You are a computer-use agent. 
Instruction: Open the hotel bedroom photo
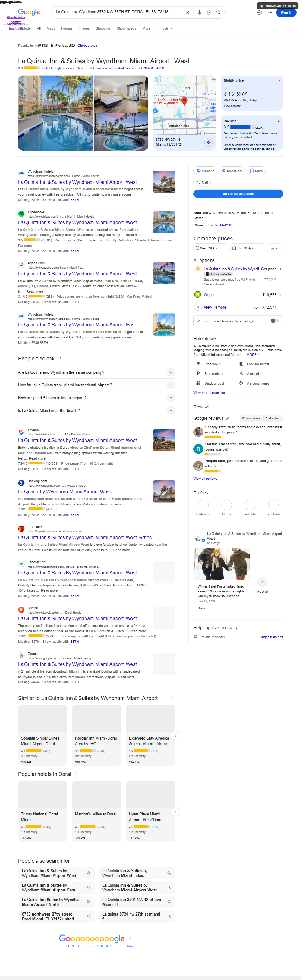121,94
